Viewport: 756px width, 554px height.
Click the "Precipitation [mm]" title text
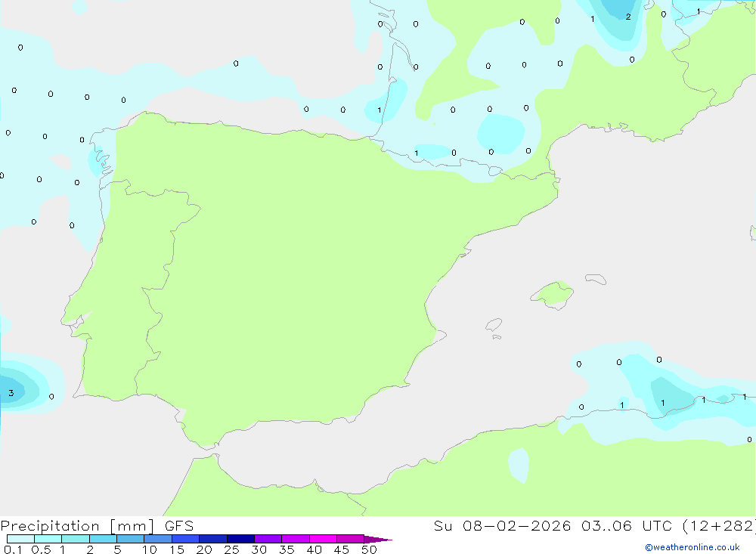coord(78,526)
